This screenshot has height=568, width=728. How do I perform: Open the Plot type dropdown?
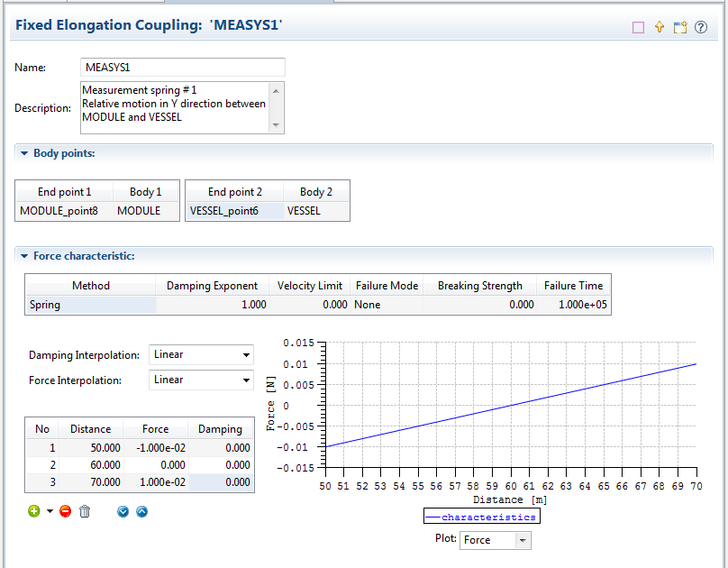pyautogui.click(x=495, y=540)
